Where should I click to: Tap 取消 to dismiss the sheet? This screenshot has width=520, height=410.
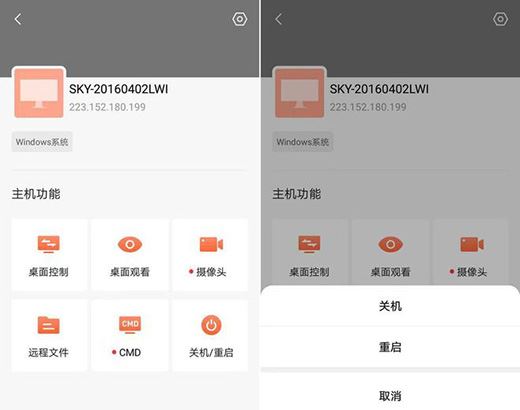pos(390,396)
